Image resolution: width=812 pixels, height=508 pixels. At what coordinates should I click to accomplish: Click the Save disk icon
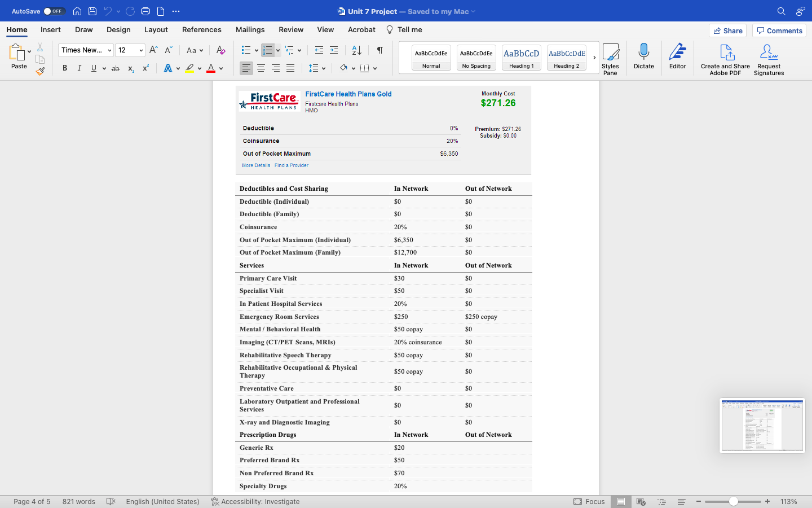pyautogui.click(x=92, y=11)
